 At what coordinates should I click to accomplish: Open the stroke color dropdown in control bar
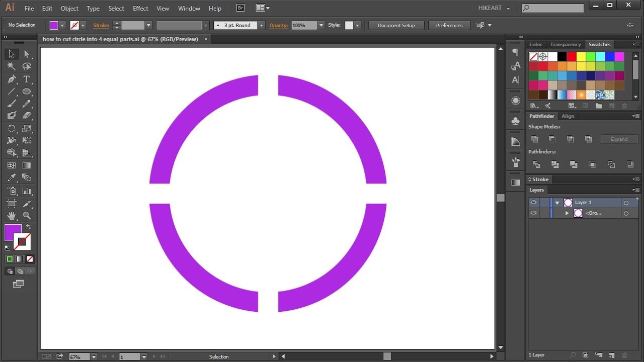coord(83,25)
